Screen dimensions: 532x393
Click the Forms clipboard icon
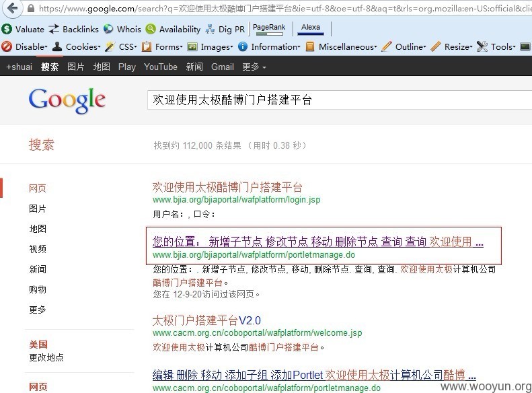[x=147, y=46]
